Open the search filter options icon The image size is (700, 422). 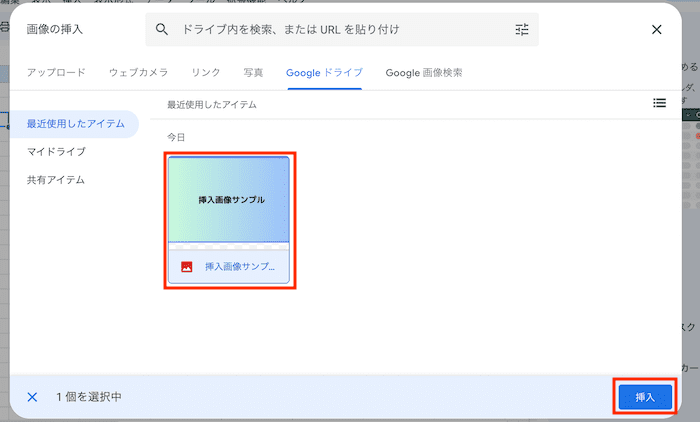click(522, 30)
